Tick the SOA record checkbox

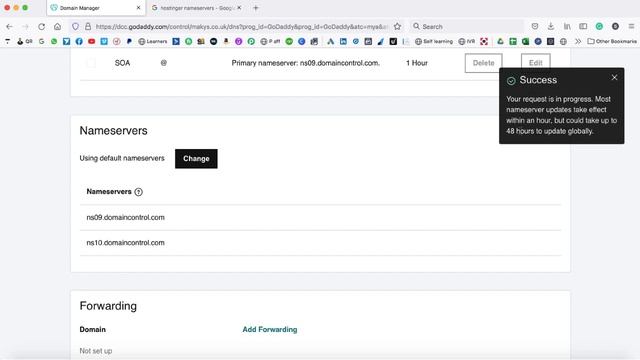point(91,63)
